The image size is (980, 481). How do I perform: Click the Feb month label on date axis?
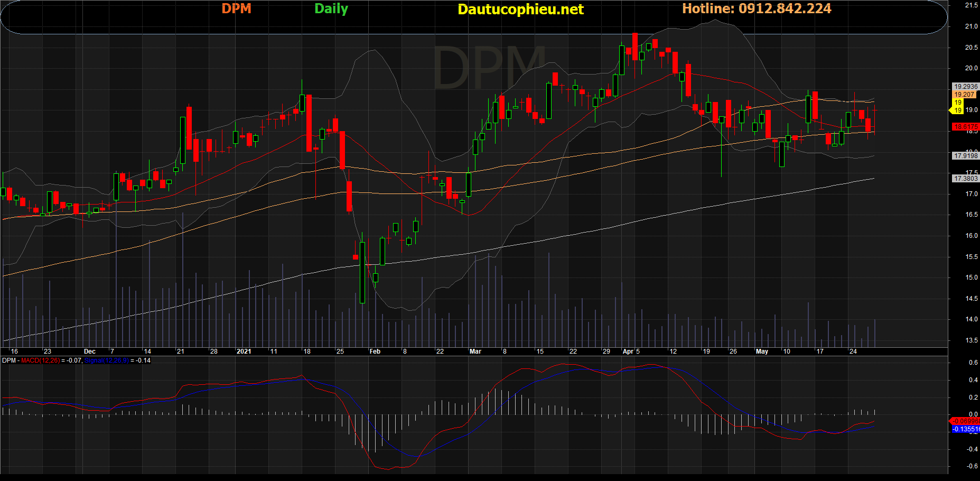click(375, 351)
